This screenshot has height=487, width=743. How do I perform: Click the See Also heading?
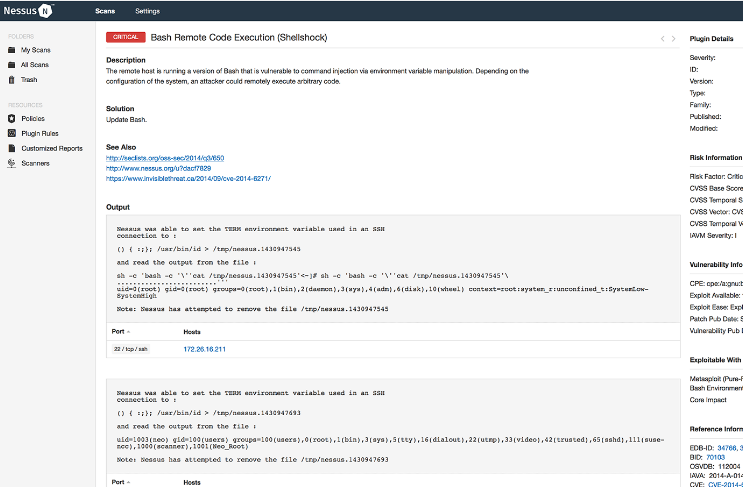(x=121, y=147)
